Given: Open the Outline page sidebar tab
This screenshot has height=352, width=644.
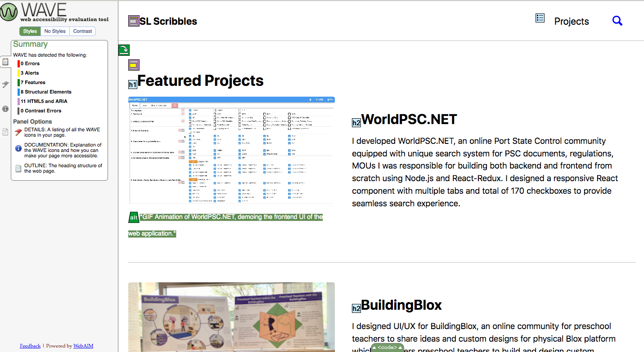Looking at the screenshot, I should pos(5,132).
